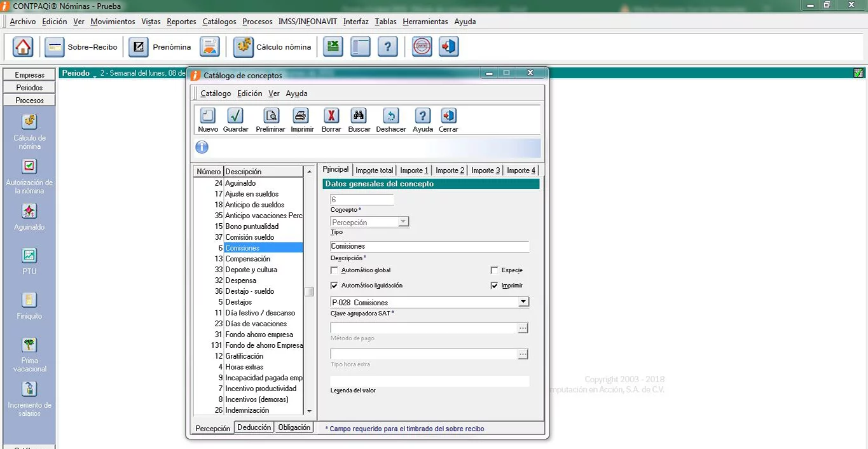Click the Guardar checkmark icon
868x449 pixels.
[x=235, y=116]
